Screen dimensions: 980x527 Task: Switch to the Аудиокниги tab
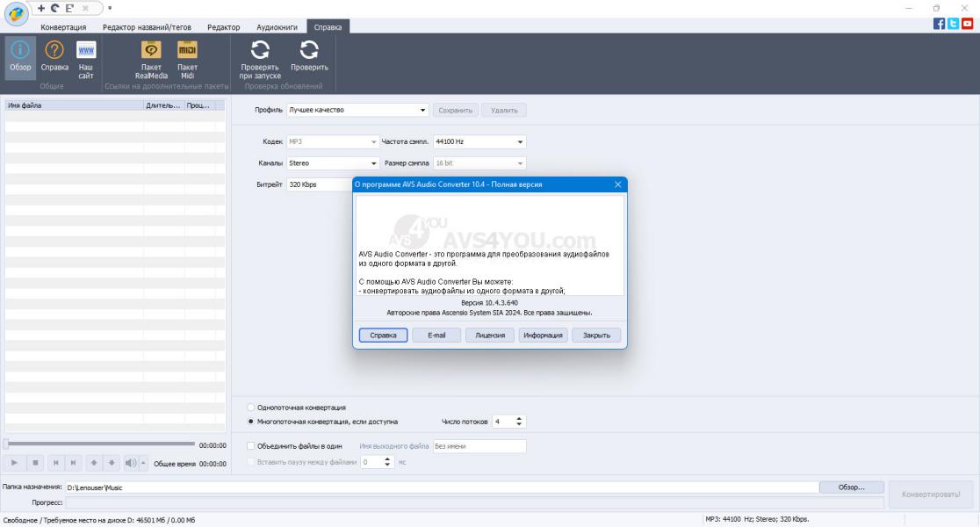pyautogui.click(x=277, y=27)
